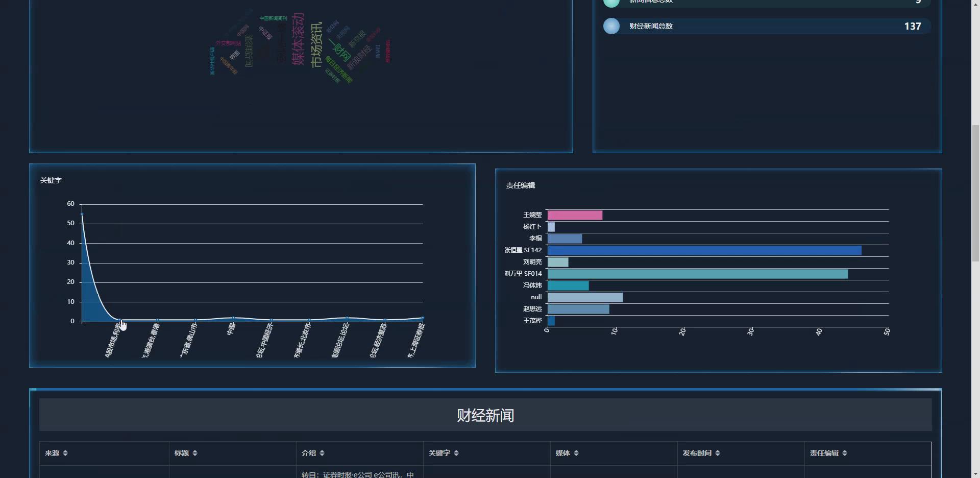Click the first data point at top of line chart

(82, 214)
